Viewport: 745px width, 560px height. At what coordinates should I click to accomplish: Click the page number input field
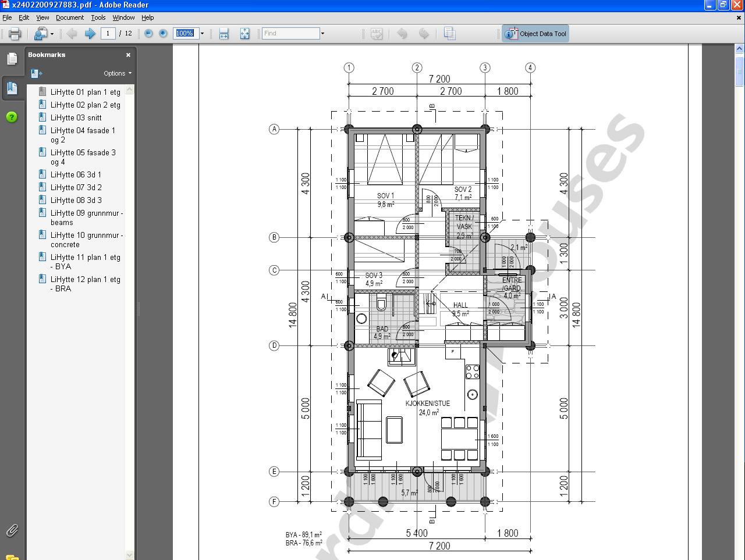tap(108, 34)
